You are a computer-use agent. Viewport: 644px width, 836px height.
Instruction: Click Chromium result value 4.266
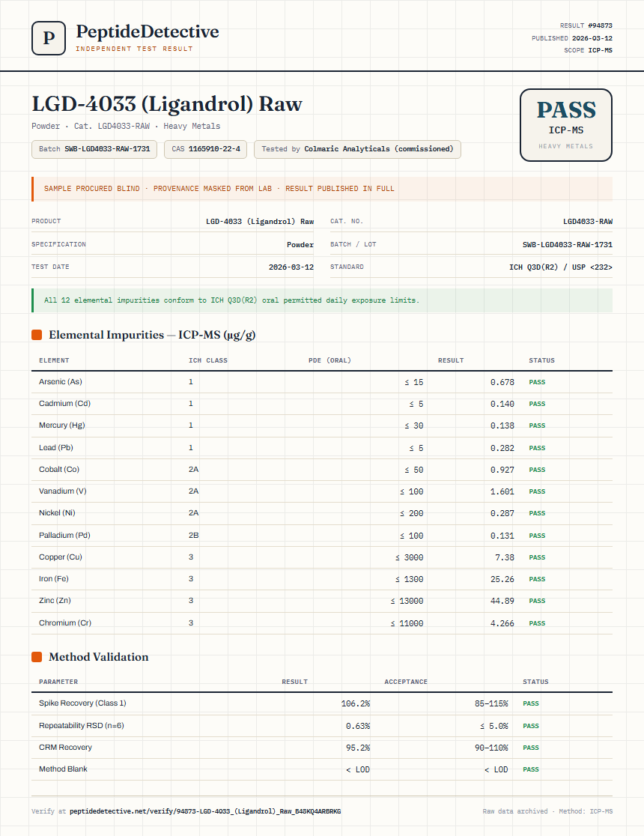coord(502,623)
